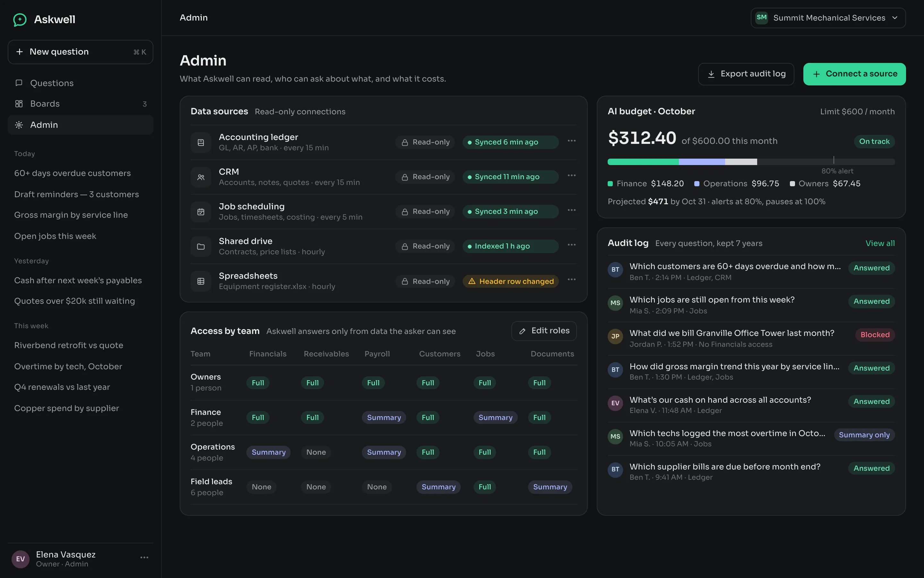Click View all audit log link
Viewport: 924px width, 578px height.
[x=880, y=243]
